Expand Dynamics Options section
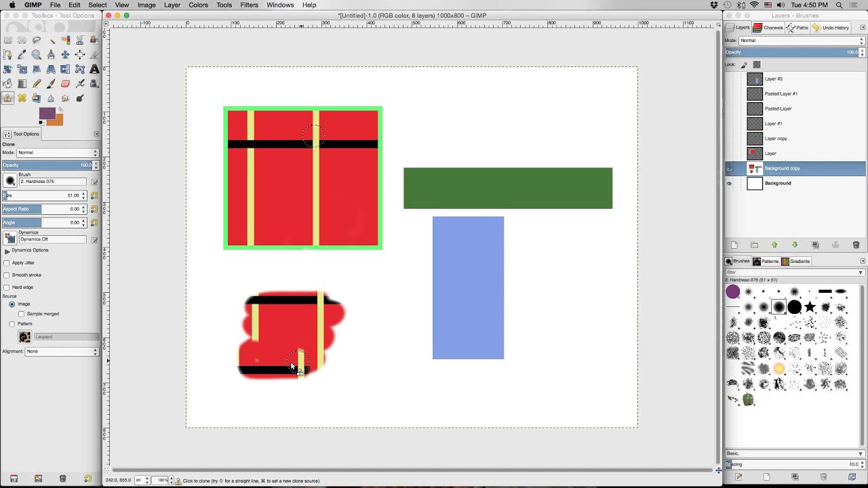 click(x=7, y=251)
